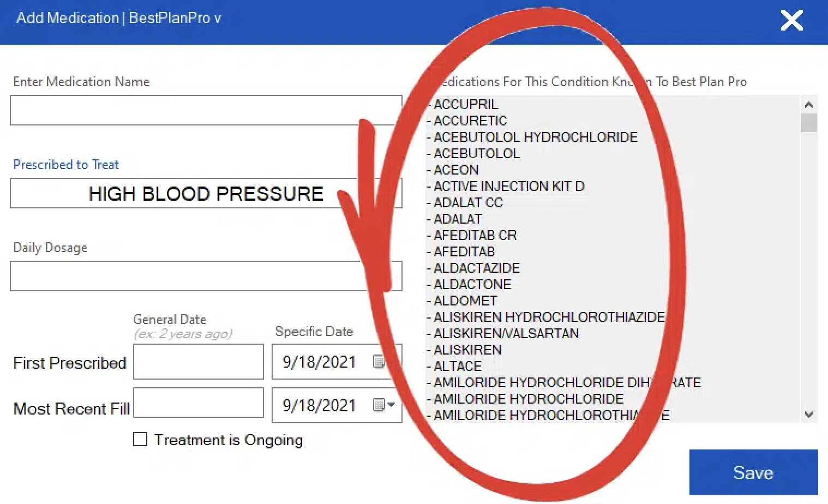Click the Save button
Image resolution: width=828 pixels, height=504 pixels.
point(753,472)
